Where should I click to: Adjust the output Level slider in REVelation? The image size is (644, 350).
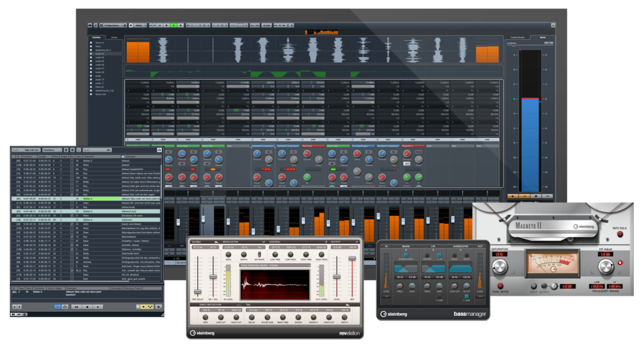point(337,276)
